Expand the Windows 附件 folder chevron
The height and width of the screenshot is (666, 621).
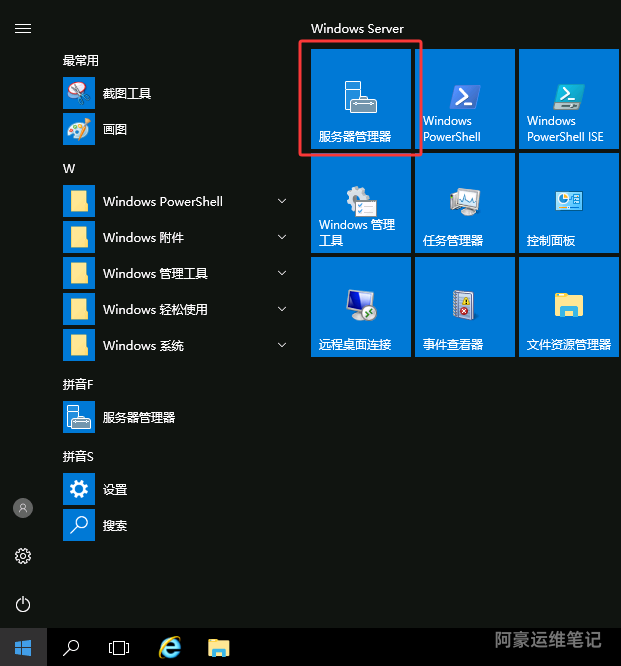pos(282,237)
